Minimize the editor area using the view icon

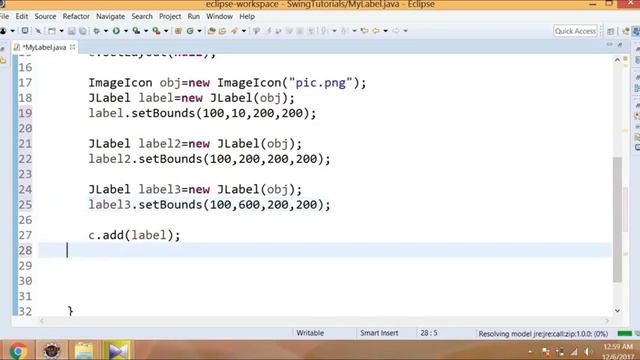pos(609,44)
